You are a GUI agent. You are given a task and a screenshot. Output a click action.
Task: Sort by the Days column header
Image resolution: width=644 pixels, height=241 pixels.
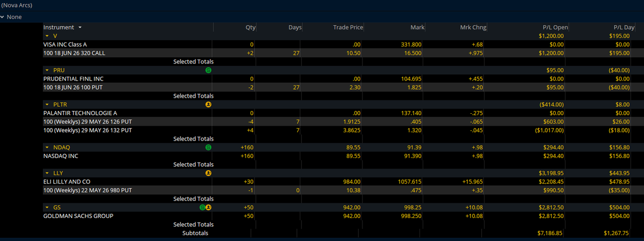pos(295,27)
